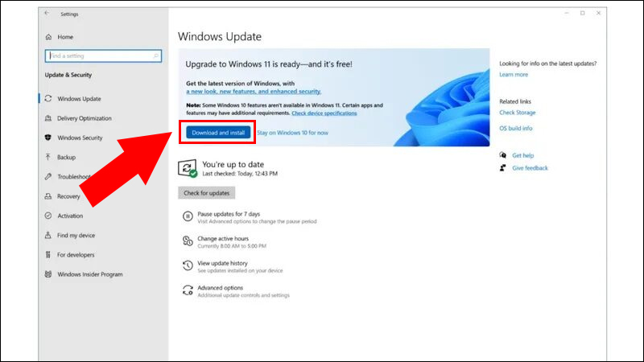Click the For developers icon

pyautogui.click(x=48, y=255)
